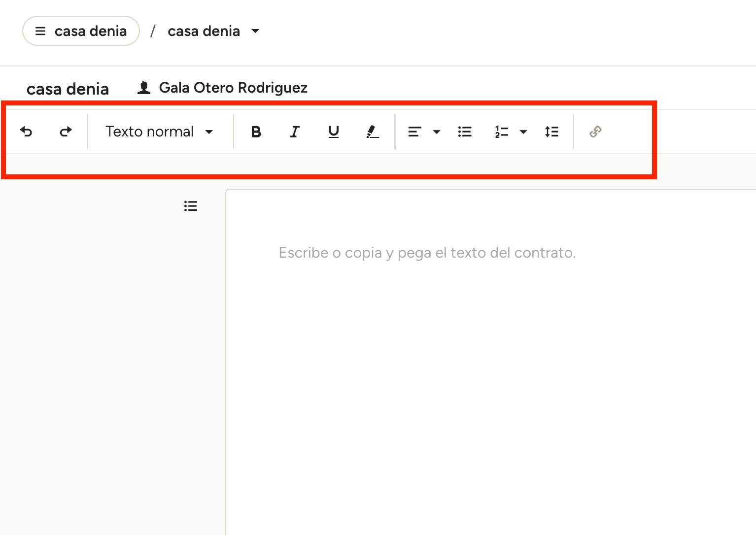The width and height of the screenshot is (756, 535).
Task: Click the undo arrow icon
Action: (x=26, y=132)
